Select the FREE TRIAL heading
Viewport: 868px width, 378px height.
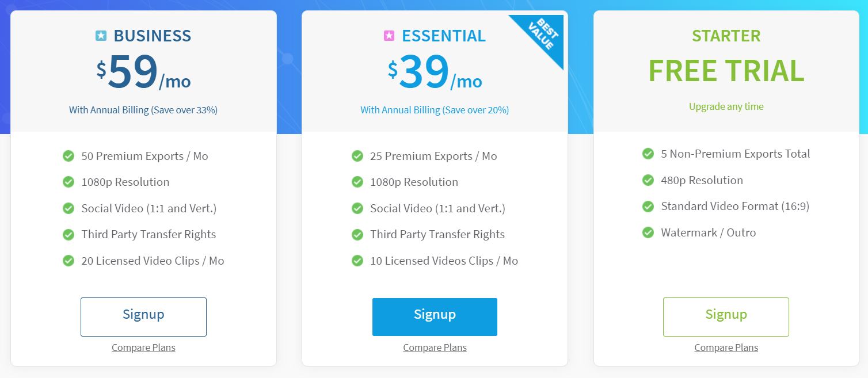[x=726, y=71]
